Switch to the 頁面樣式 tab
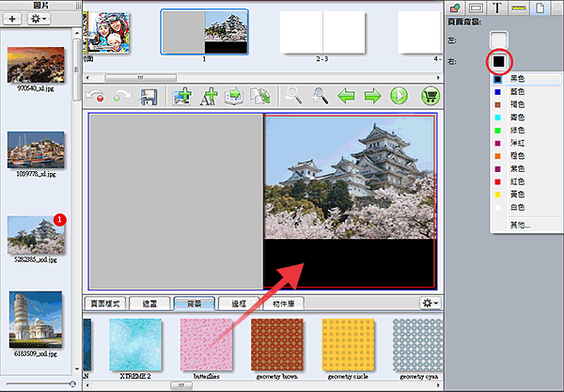The width and height of the screenshot is (564, 392). click(x=105, y=304)
